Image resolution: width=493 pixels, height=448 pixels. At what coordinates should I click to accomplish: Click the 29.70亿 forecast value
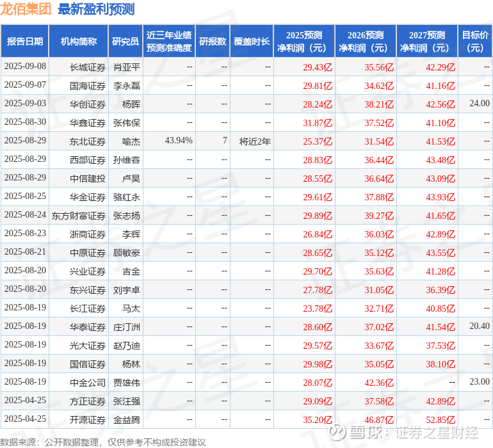click(x=318, y=271)
